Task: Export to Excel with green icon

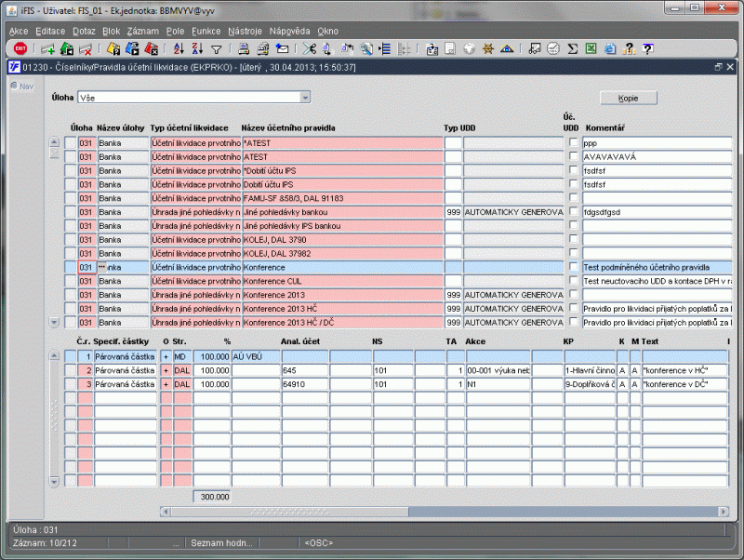Action: coord(591,48)
